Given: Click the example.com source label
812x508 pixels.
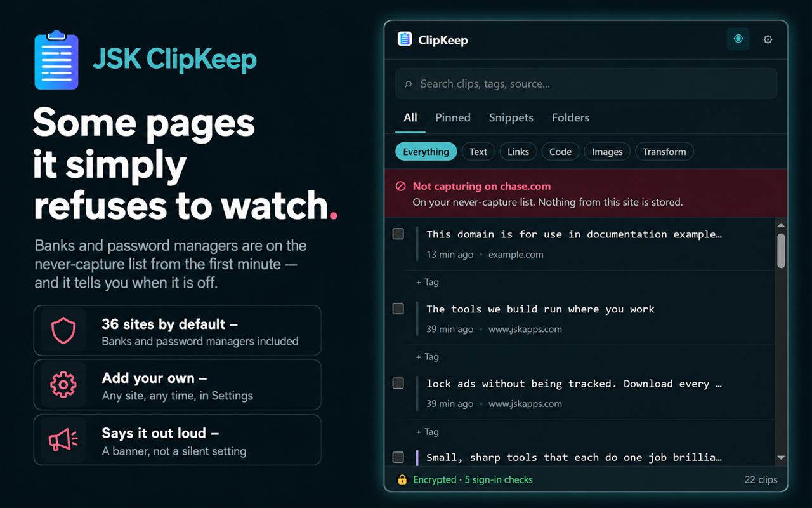Looking at the screenshot, I should pyautogui.click(x=516, y=255).
